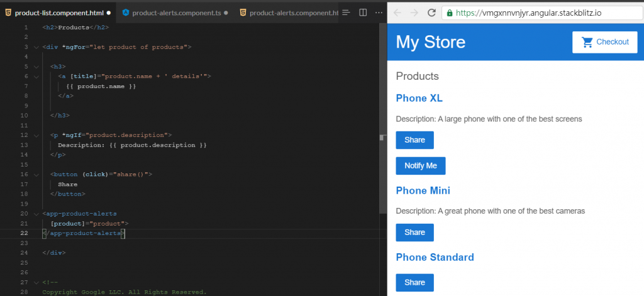Go forward in the preview browser
The width and height of the screenshot is (644, 296).
pyautogui.click(x=414, y=13)
